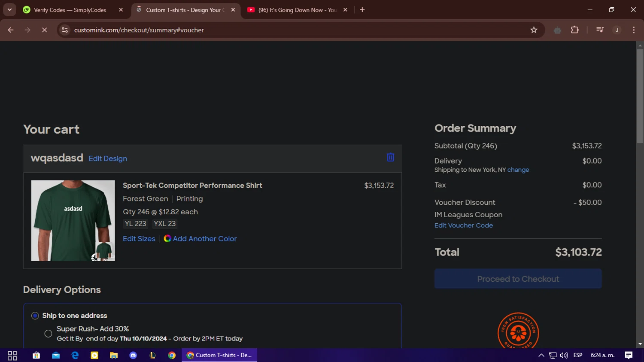Screen dimensions: 644x362
Task: Stop loading the page with X button
Action: 44,30
